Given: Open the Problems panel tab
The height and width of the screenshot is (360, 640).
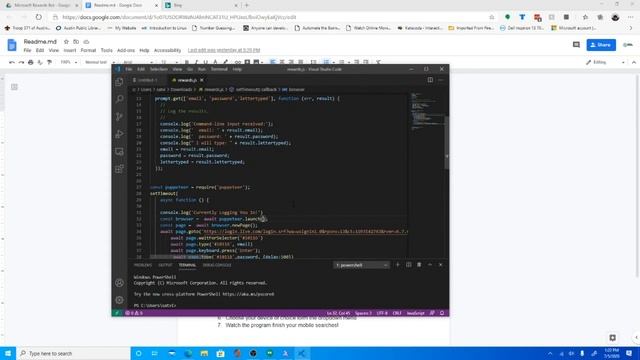Looking at the screenshot, I should click(143, 265).
